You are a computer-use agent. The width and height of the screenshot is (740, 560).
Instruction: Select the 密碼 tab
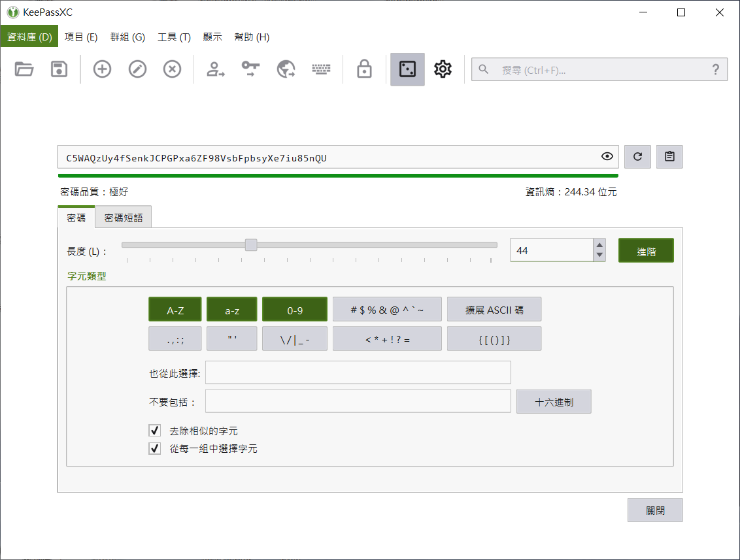pos(76,218)
